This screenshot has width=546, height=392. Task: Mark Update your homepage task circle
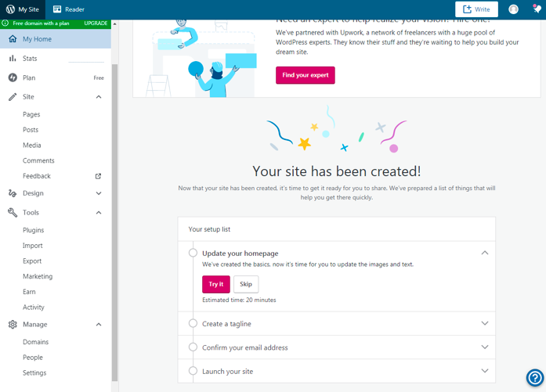[x=193, y=253]
